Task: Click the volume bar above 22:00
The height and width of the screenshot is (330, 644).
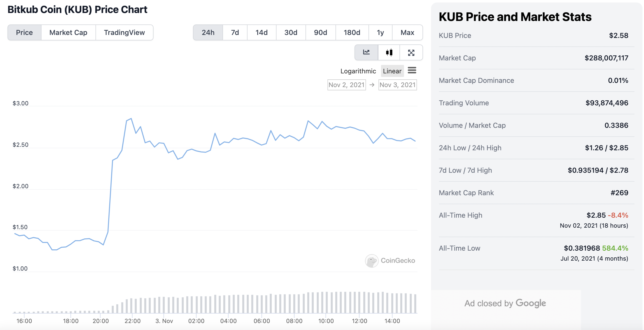Action: (x=131, y=306)
